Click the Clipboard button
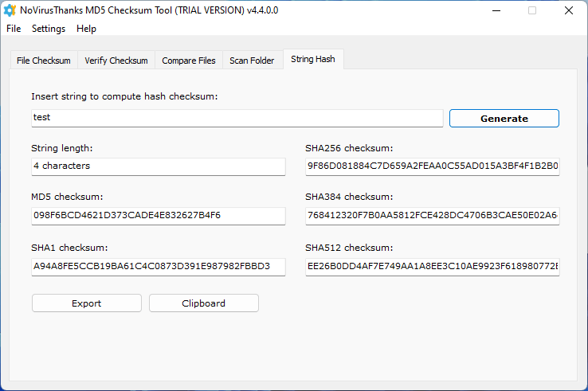Image resolution: width=588 pixels, height=391 pixels. pos(204,303)
